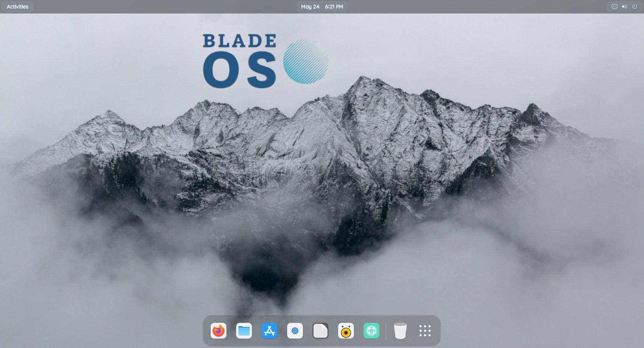The height and width of the screenshot is (348, 644).
Task: Open the Activities overview
Action: coord(18,7)
